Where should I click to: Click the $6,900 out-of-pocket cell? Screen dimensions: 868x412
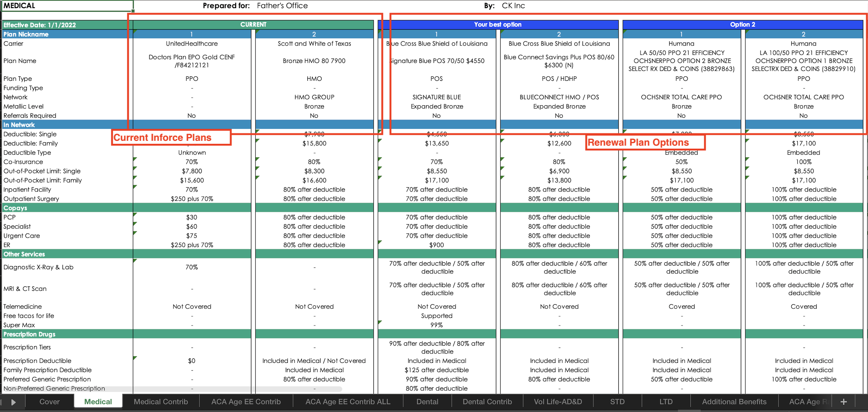[x=559, y=171]
